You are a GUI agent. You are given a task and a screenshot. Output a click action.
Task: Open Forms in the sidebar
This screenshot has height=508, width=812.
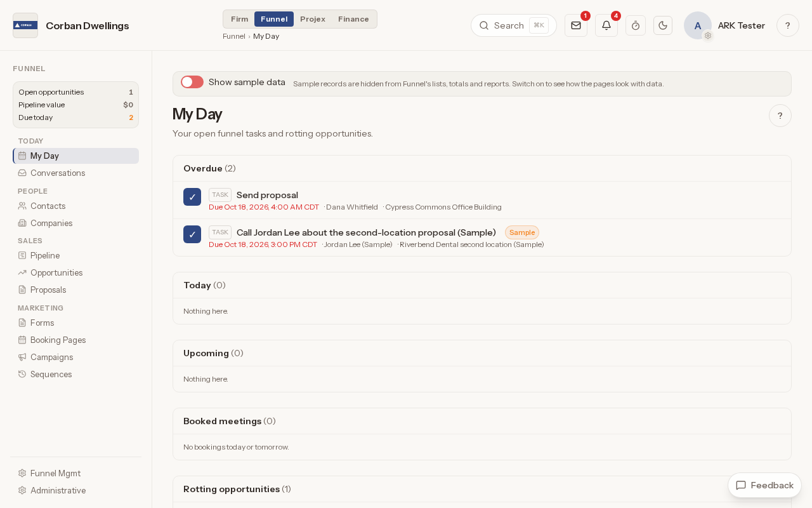point(75,323)
